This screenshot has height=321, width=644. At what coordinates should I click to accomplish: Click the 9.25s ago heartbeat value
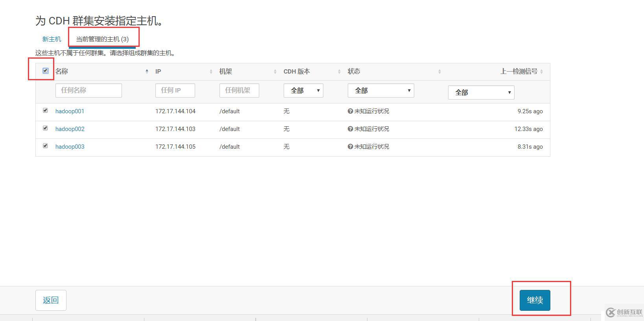coord(530,111)
